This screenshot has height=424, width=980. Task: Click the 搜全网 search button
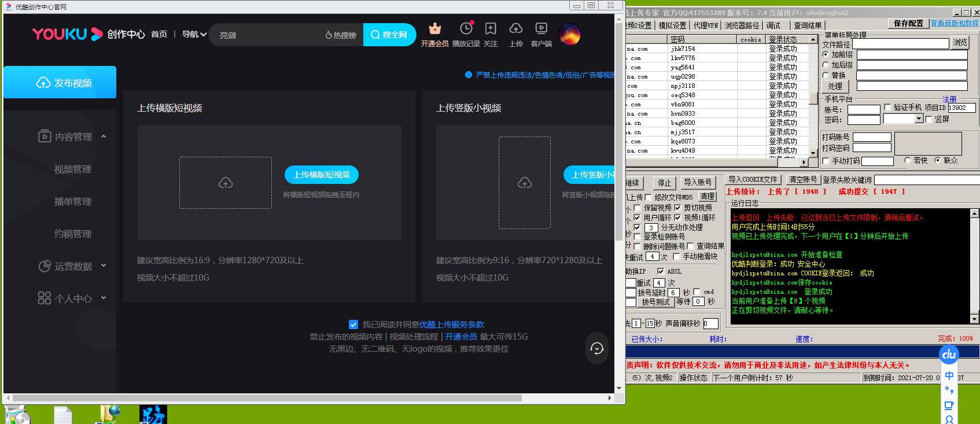pos(389,35)
